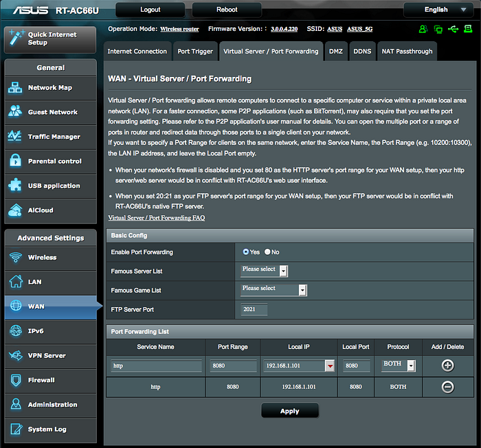
Task: Expand the Famous Game List dropdown
Action: (273, 290)
